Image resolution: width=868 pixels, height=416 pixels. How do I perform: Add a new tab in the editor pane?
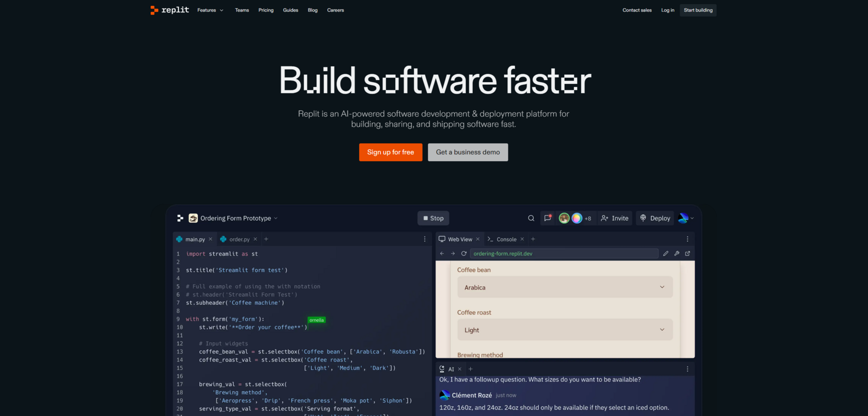click(266, 239)
